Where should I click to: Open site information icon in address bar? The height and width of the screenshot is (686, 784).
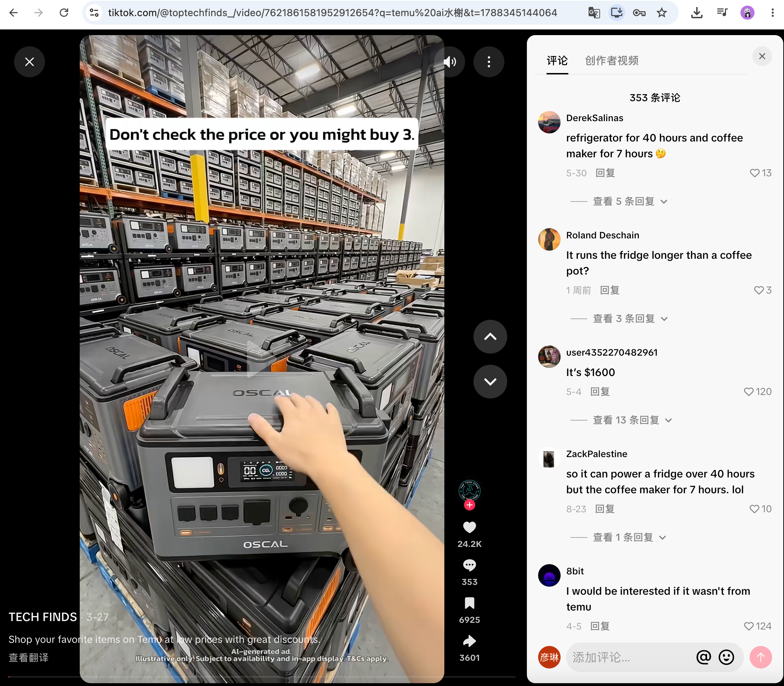pos(94,13)
